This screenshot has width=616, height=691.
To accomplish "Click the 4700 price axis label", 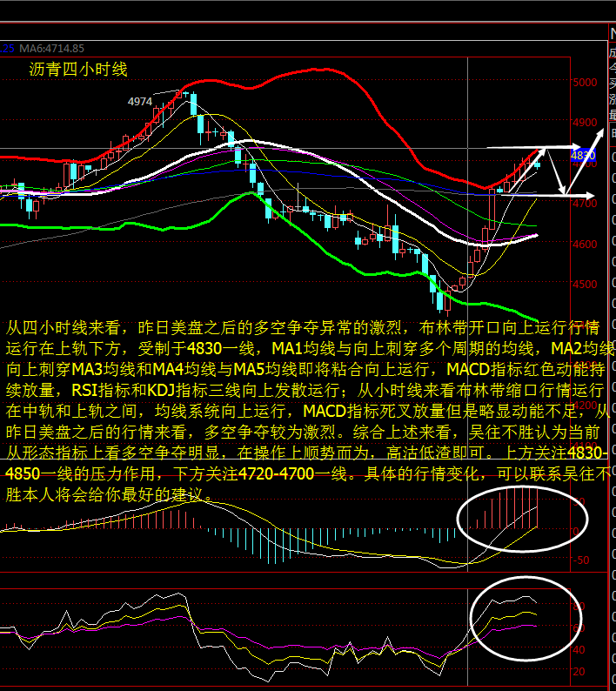I will click(585, 203).
